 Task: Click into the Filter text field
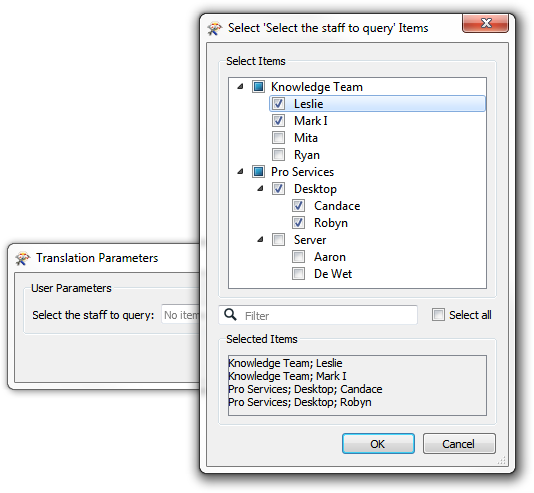[x=318, y=315]
